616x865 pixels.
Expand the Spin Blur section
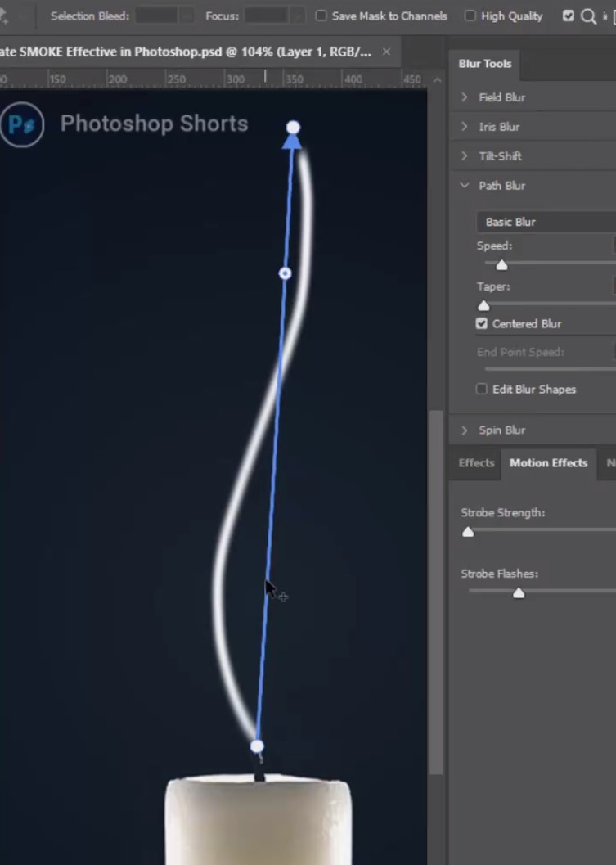(x=465, y=430)
